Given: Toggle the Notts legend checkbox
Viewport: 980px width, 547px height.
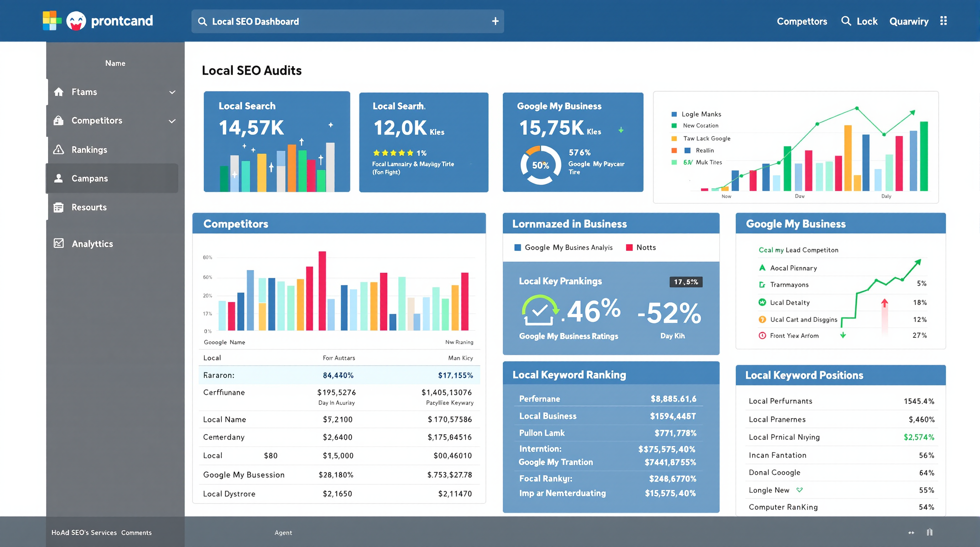Looking at the screenshot, I should [629, 248].
